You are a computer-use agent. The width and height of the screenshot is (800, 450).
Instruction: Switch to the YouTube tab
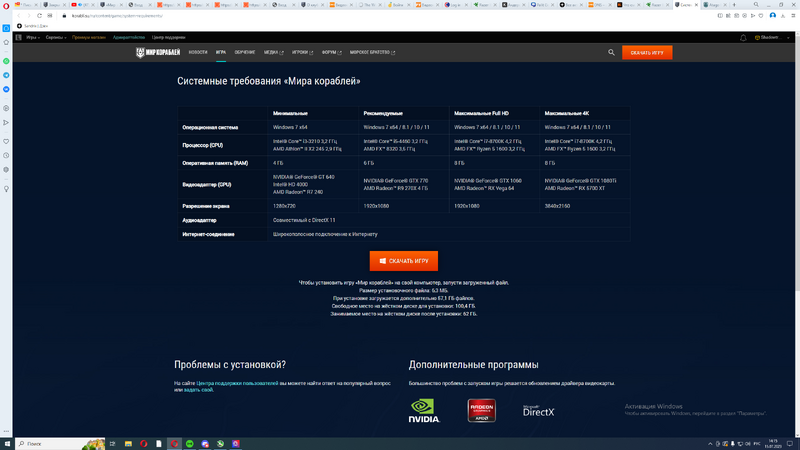(81, 5)
